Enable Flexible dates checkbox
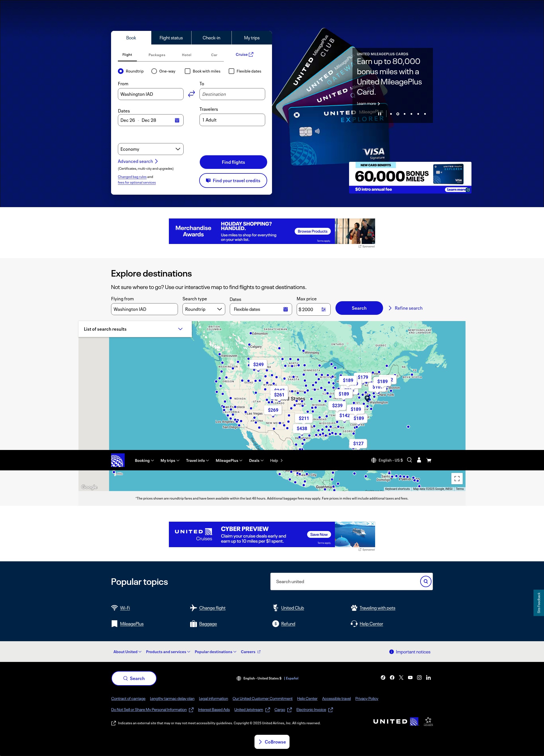 point(231,71)
